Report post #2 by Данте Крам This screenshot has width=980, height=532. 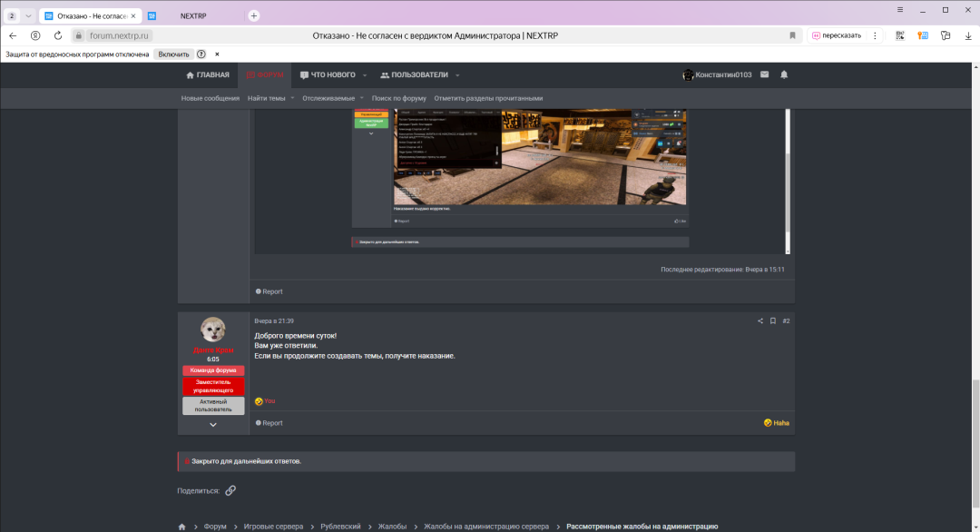tap(269, 423)
